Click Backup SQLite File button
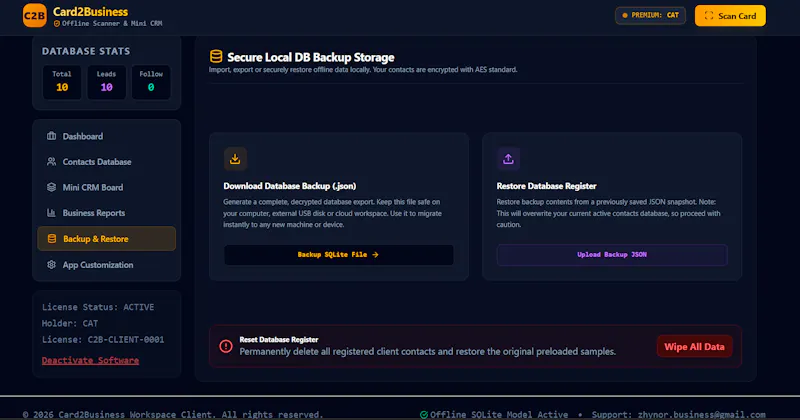The width and height of the screenshot is (800, 420). (x=339, y=255)
